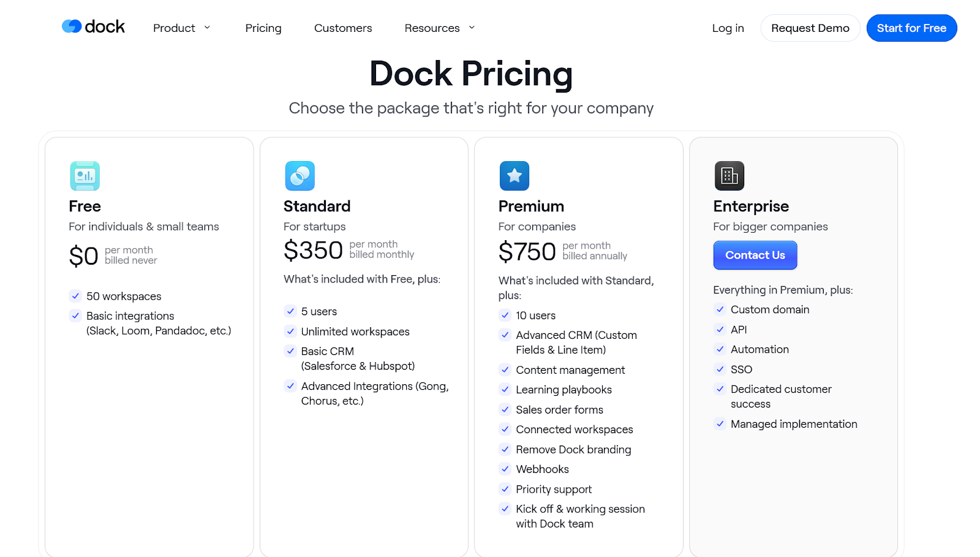The height and width of the screenshot is (557, 980).
Task: Click checkmark beside Basic CRM
Action: point(290,351)
